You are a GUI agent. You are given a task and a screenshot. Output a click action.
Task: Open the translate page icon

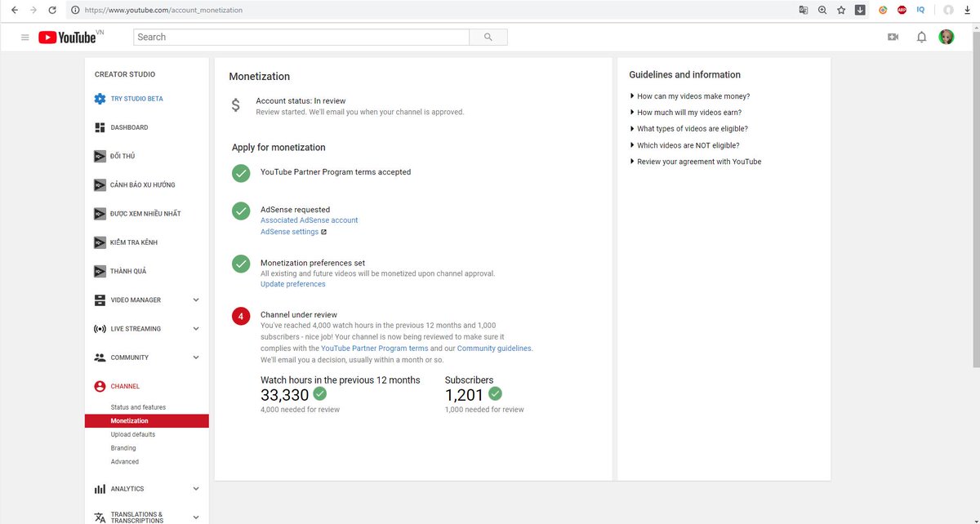804,10
